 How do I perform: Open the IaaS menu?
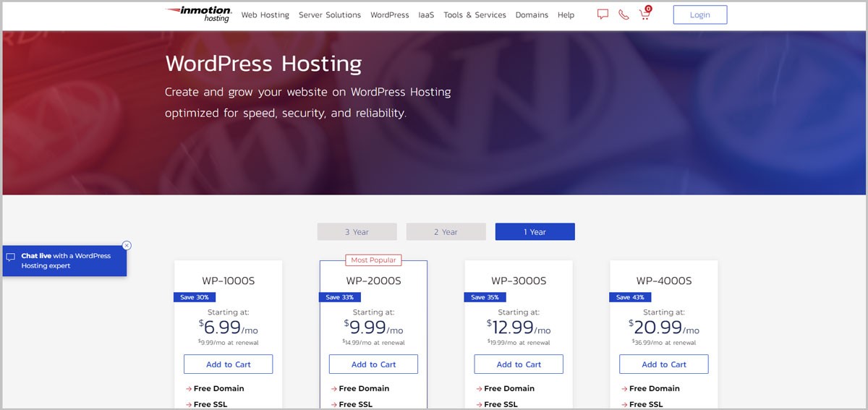[426, 14]
